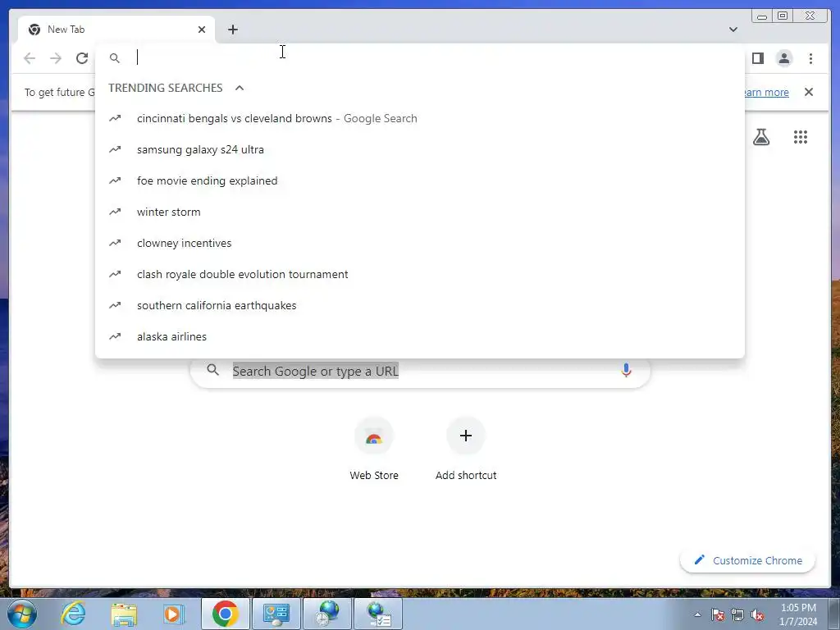Viewport: 840px width, 630px height.
Task: Click the magnifier icon in the Google search box
Action: [x=212, y=370]
